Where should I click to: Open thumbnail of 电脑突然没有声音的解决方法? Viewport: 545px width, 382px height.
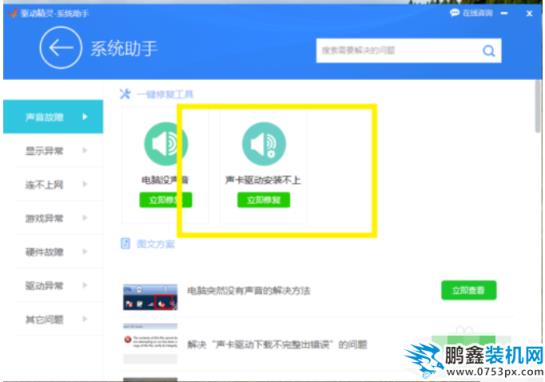(150, 297)
